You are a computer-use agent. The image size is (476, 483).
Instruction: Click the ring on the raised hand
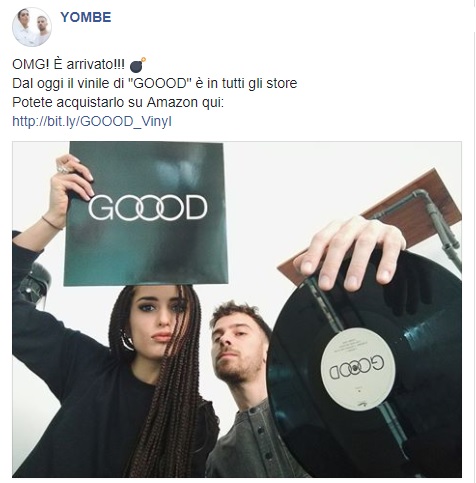coord(63,169)
